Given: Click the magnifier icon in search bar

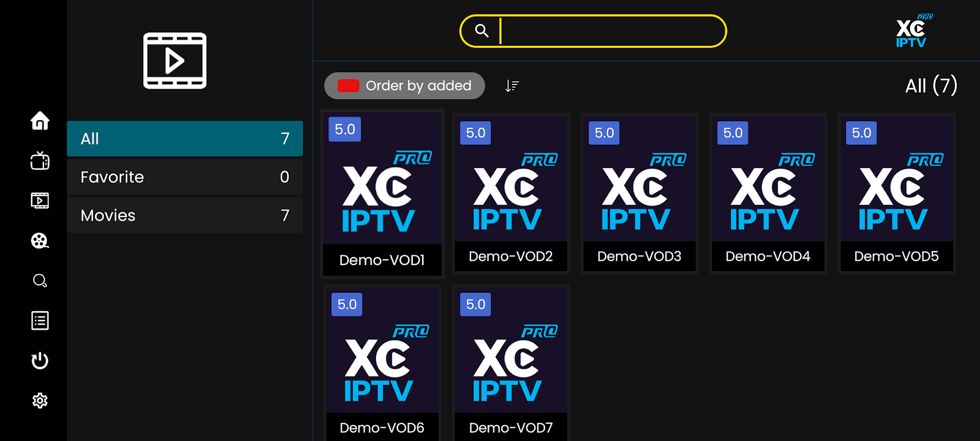Looking at the screenshot, I should [x=482, y=31].
